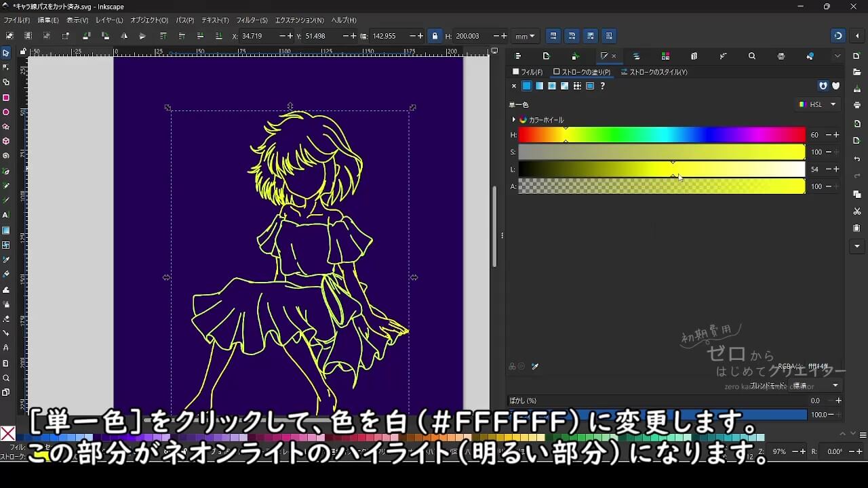
Task: Open the mm units dropdown
Action: pos(524,36)
